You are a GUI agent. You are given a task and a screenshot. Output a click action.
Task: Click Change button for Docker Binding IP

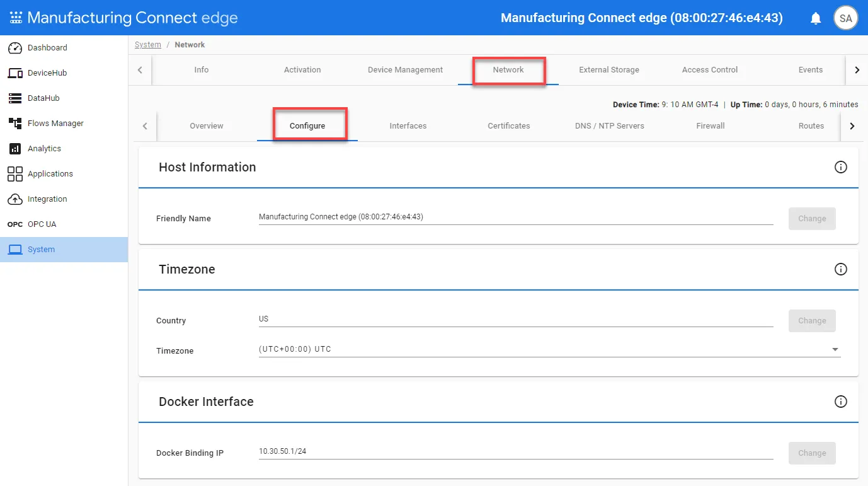812,453
